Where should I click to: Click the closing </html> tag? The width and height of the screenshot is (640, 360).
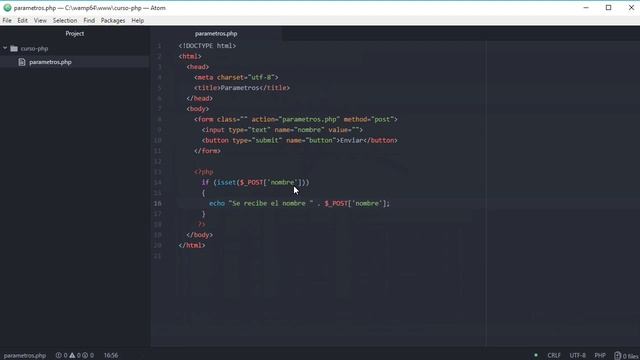[192, 245]
